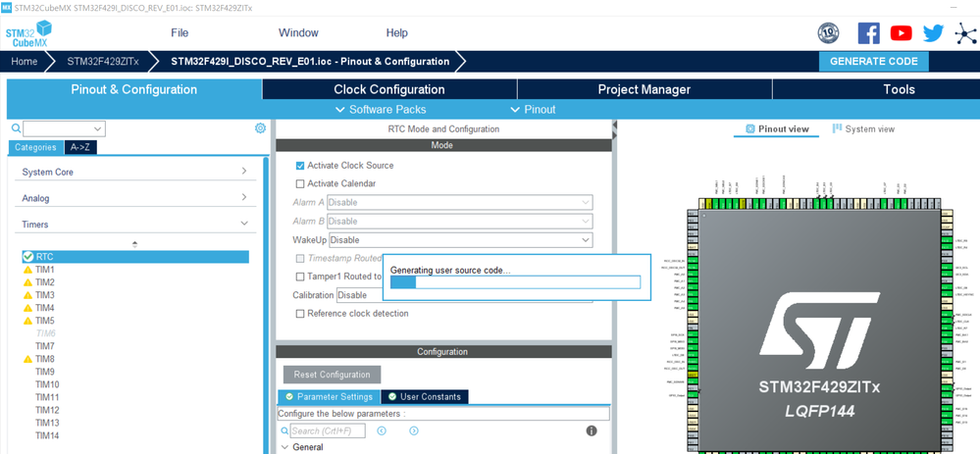Select the Pinout & Configuration tab
Image resolution: width=980 pixels, height=454 pixels.
point(133,89)
